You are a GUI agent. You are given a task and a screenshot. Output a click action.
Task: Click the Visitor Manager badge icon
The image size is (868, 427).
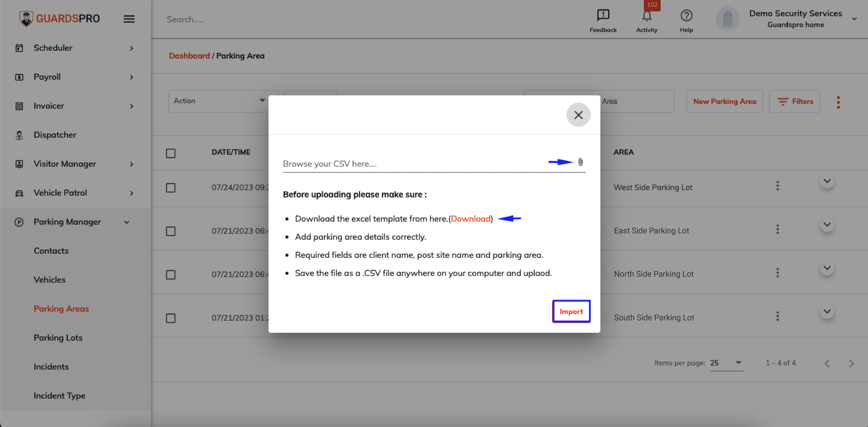19,164
